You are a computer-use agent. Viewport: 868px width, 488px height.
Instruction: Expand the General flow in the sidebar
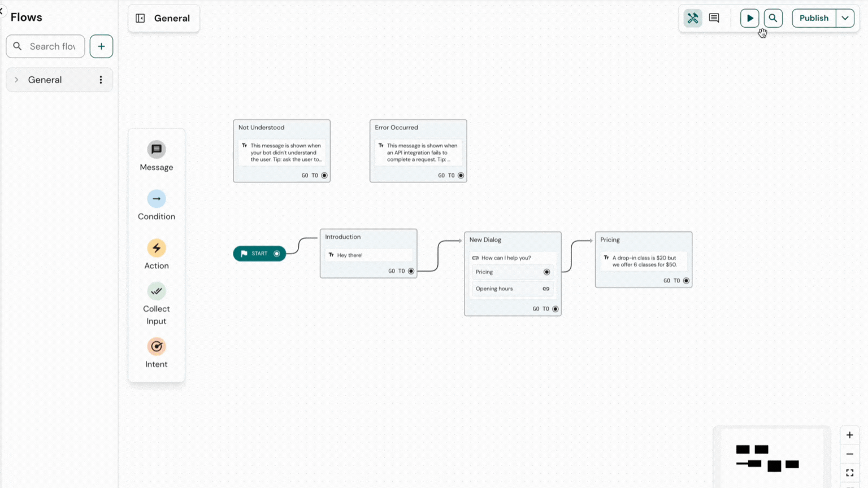(x=17, y=80)
